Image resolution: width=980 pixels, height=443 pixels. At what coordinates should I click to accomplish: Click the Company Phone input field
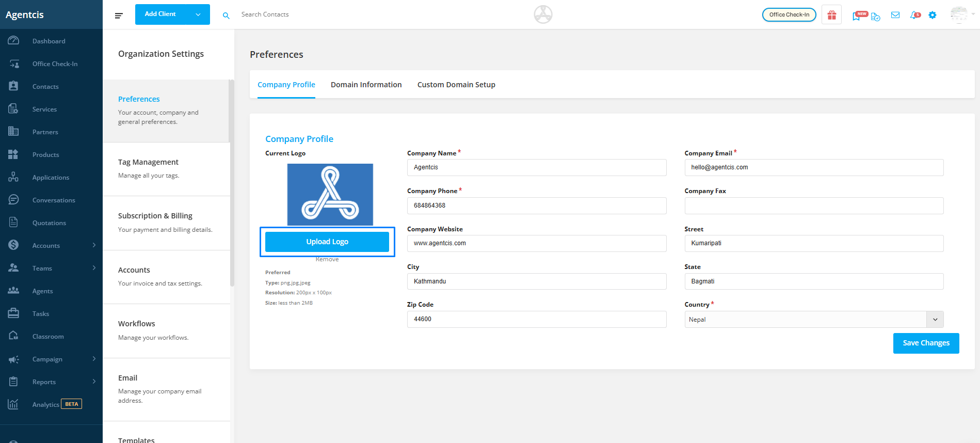[x=537, y=205]
